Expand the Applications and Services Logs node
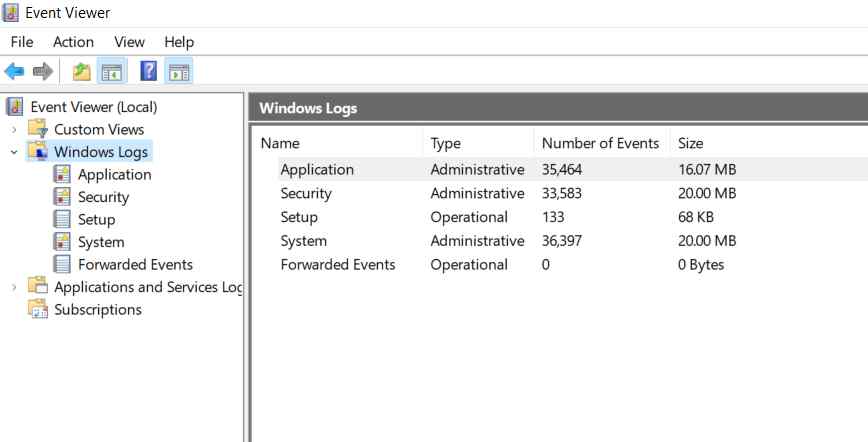 (x=14, y=287)
